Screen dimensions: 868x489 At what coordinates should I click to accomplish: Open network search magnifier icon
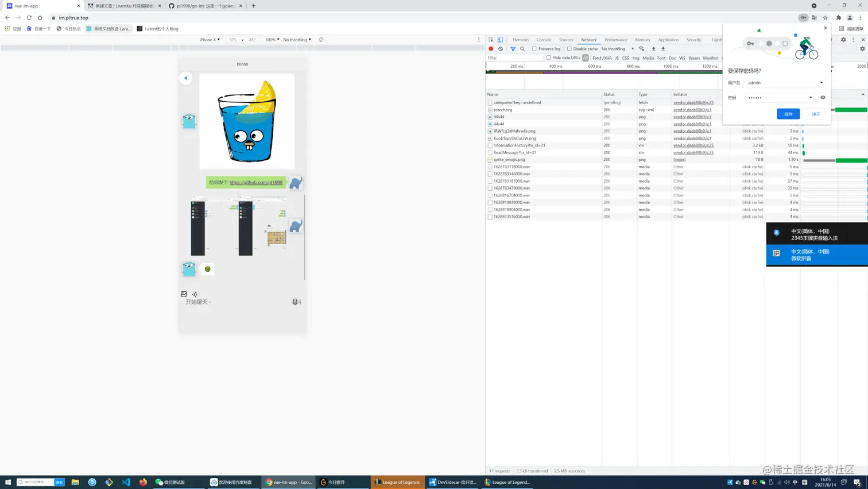coord(522,49)
